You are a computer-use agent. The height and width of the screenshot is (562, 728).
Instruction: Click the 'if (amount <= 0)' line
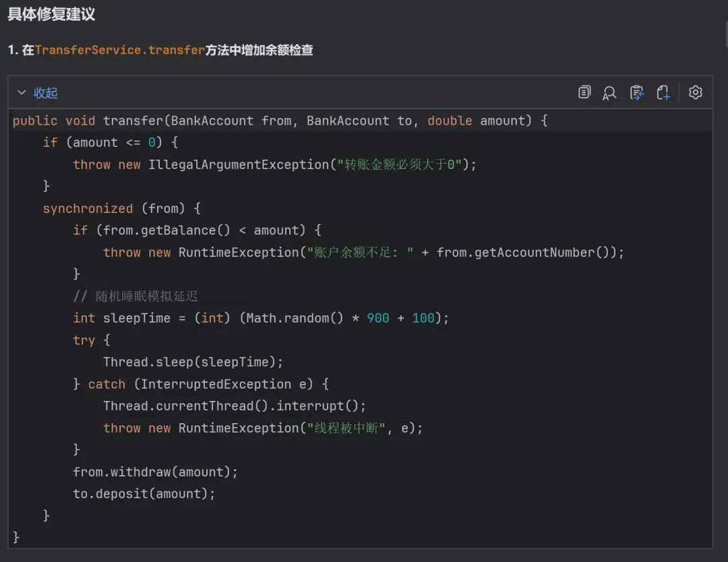[111, 142]
